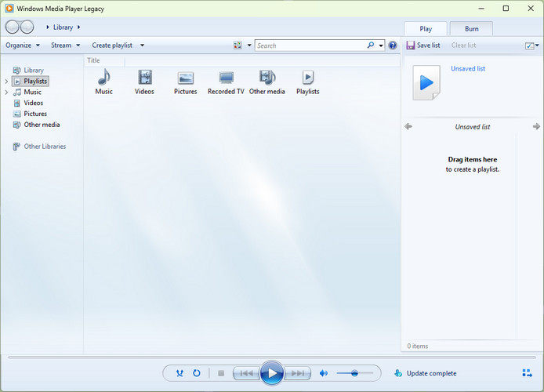Viewport: 544px width, 392px height.
Task: Click the italic Unsaved list title
Action: point(472,127)
